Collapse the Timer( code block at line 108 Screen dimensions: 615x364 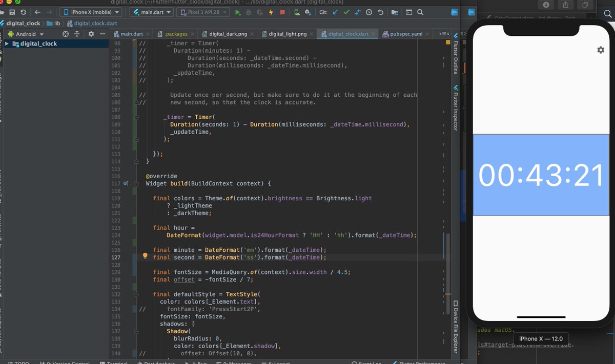coord(136,117)
